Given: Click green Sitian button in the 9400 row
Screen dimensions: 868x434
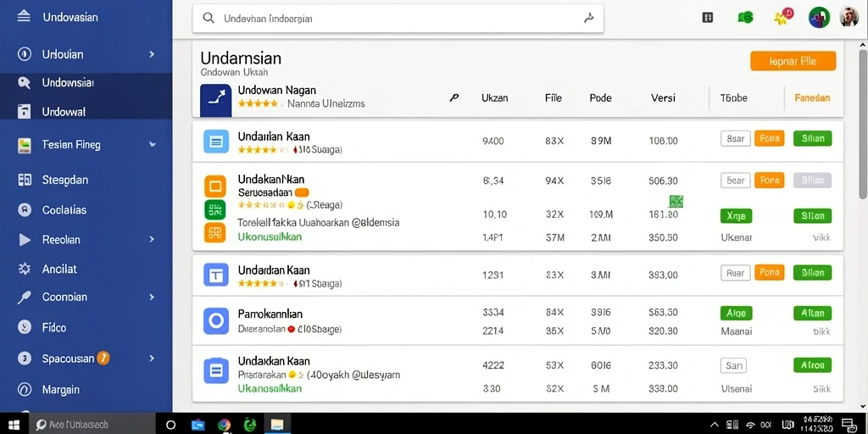Looking at the screenshot, I should point(813,138).
